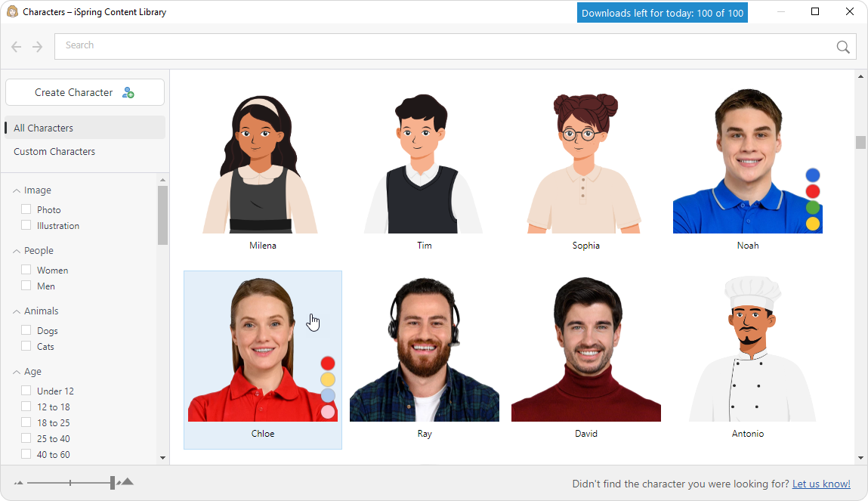Click the small thumbnail size icon
Image resolution: width=868 pixels, height=501 pixels.
pos(19,483)
